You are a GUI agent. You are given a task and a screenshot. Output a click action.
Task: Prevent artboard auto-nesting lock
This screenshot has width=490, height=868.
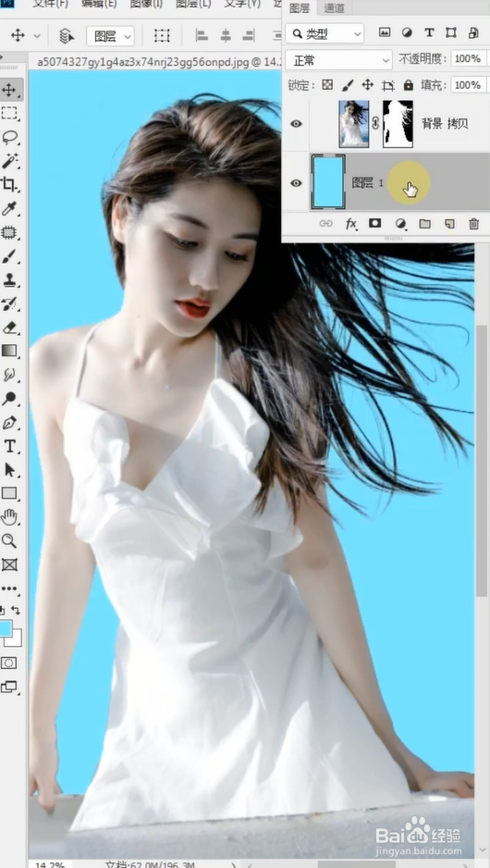pos(388,85)
